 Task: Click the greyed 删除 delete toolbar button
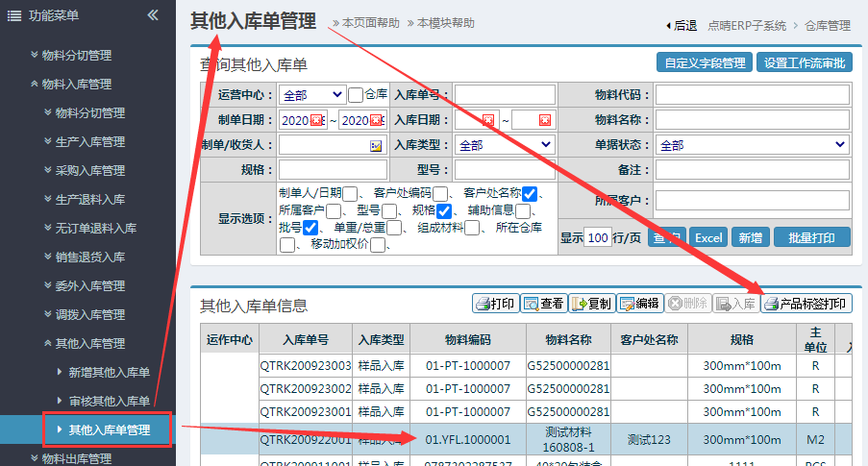pos(688,304)
